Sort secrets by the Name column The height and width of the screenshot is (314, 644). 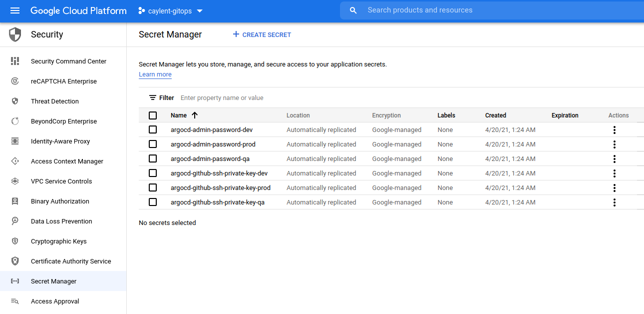(x=179, y=115)
